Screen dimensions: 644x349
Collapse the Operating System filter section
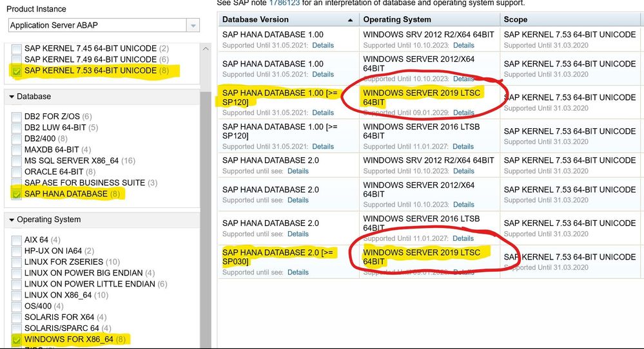12,220
